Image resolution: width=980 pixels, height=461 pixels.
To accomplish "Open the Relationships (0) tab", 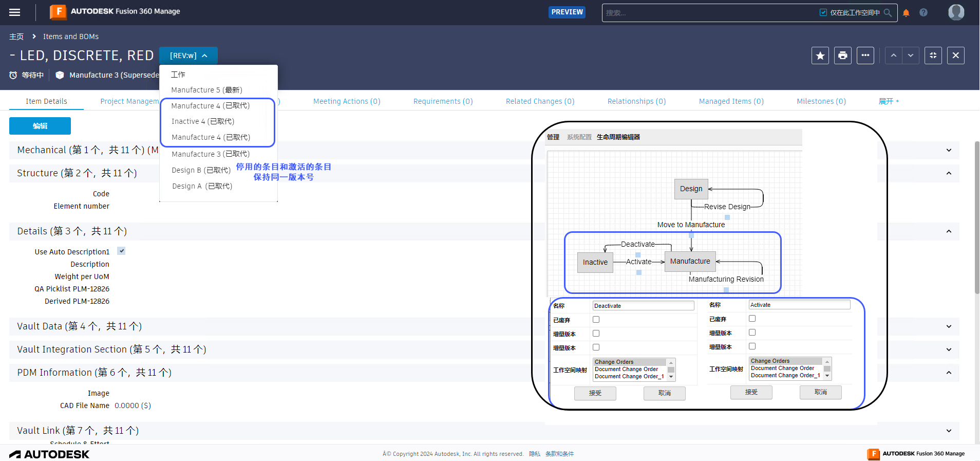I will point(636,101).
